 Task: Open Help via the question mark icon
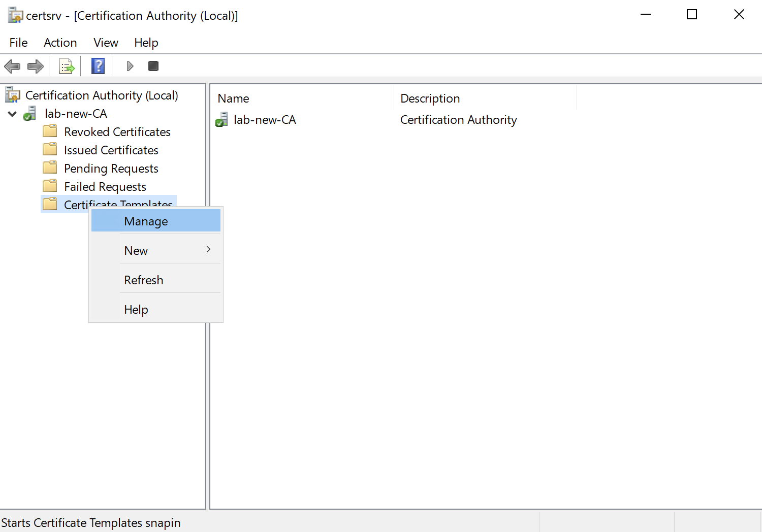pos(98,66)
